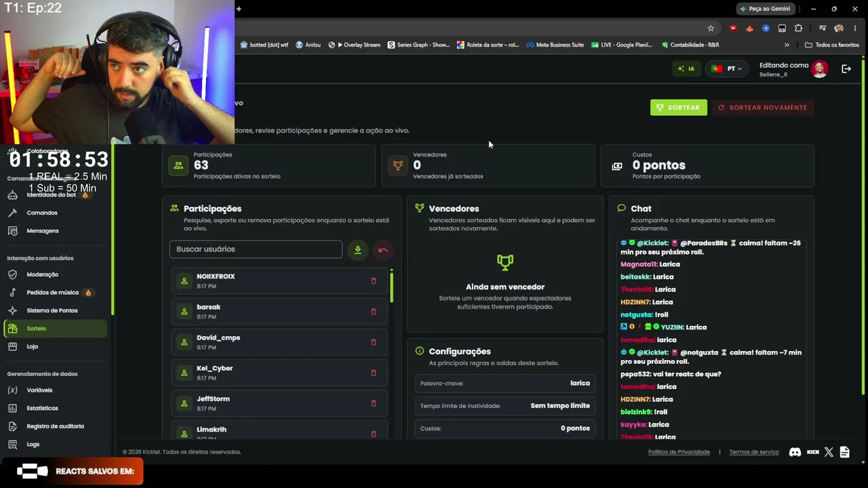This screenshot has height=488, width=868.
Task: Open the Overlay Stream bookmark
Action: pos(354,45)
